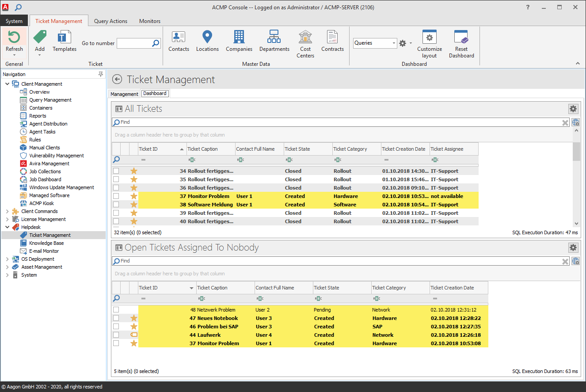The height and width of the screenshot is (392, 586).
Task: Switch to the Management tab
Action: pyautogui.click(x=124, y=94)
